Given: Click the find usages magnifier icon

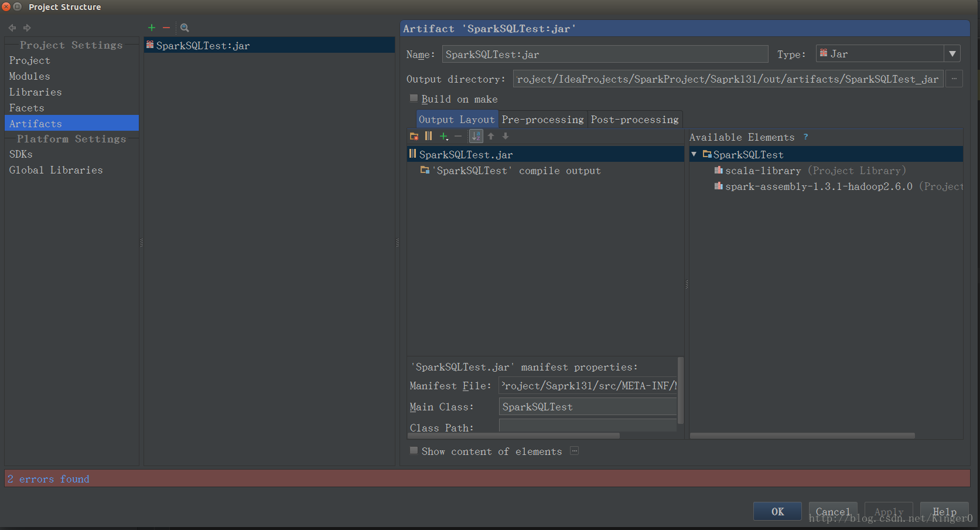Looking at the screenshot, I should tap(185, 28).
